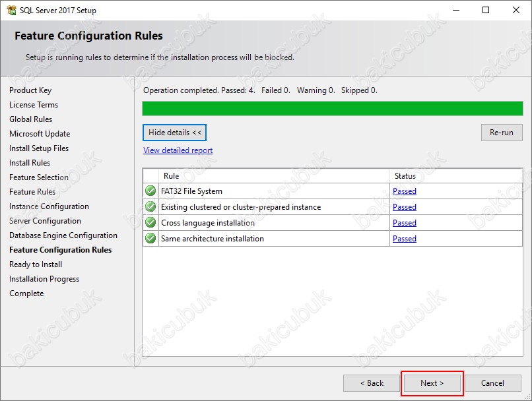532x401 pixels.
Task: Open Passed link for Cross language installation
Action: (405, 223)
